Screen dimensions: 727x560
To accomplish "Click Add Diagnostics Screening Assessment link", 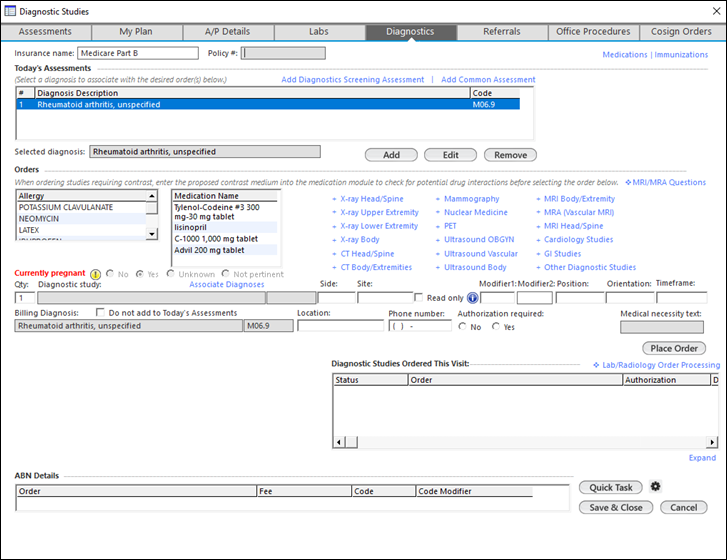I will coord(352,80).
